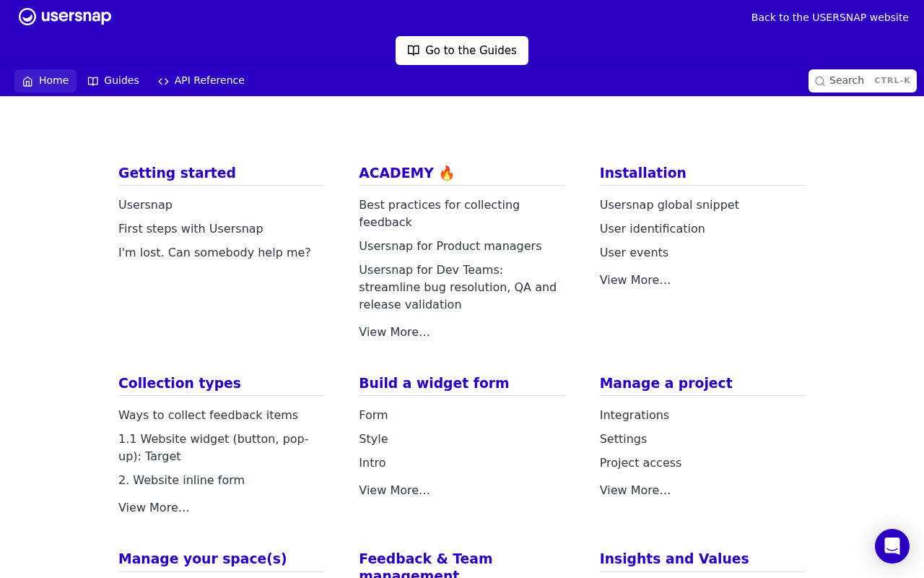The height and width of the screenshot is (578, 924).
Task: Click the magnifier icon in the search box
Action: (820, 81)
